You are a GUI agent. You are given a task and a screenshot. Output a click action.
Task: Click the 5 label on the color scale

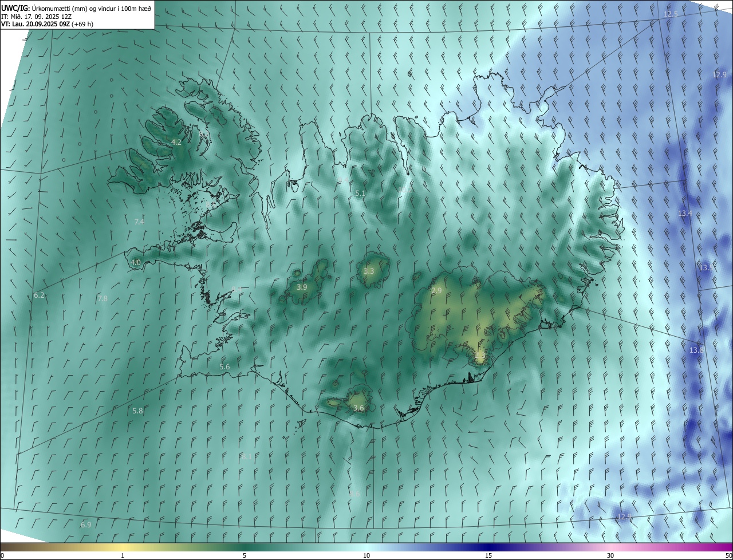coord(245,556)
